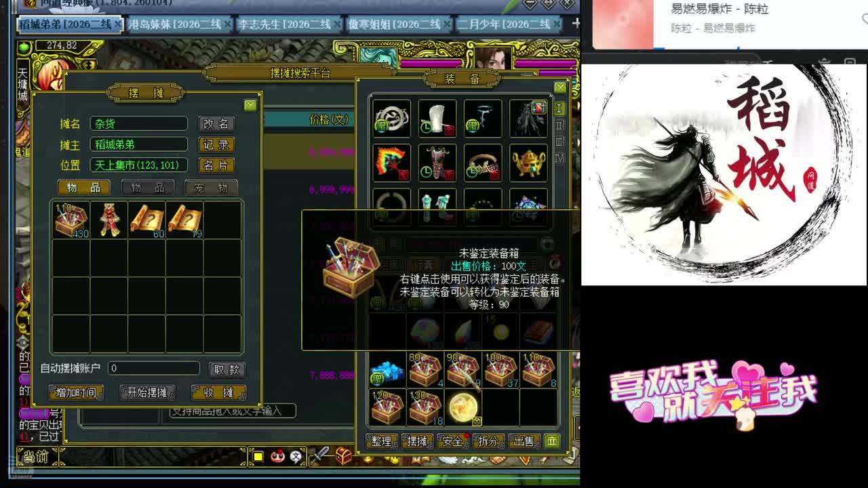This screenshot has width=868, height=488.
Task: Switch to equipment page IV
Action: [559, 158]
